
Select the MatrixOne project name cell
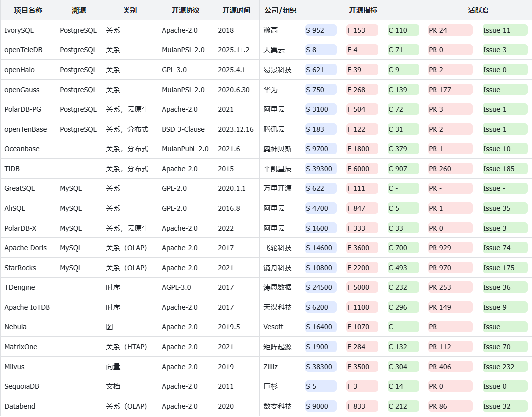28,346
